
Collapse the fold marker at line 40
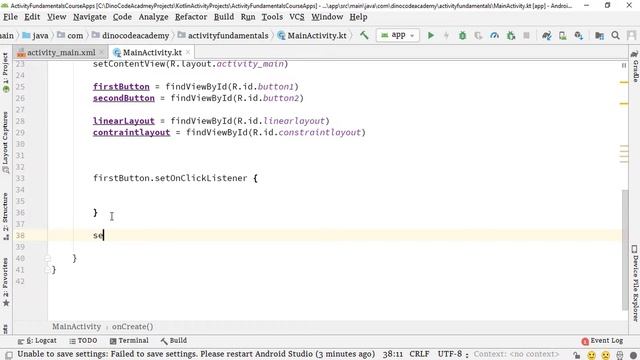click(47, 258)
